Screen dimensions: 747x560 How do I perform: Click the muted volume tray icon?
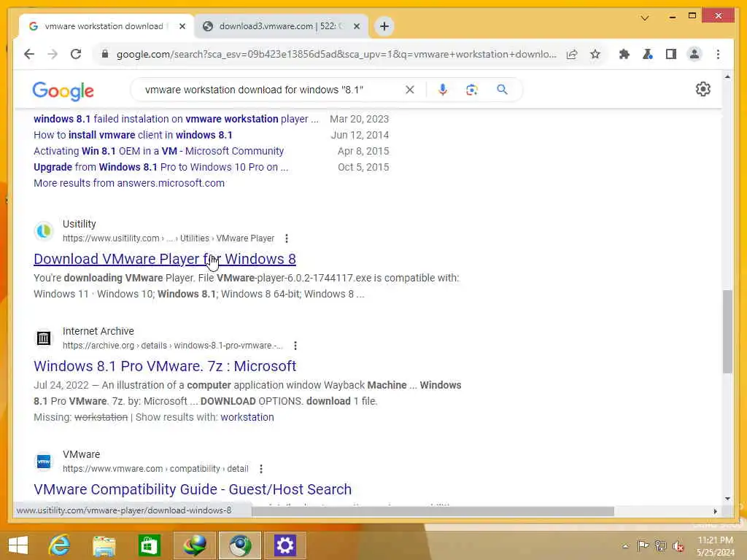click(x=678, y=546)
